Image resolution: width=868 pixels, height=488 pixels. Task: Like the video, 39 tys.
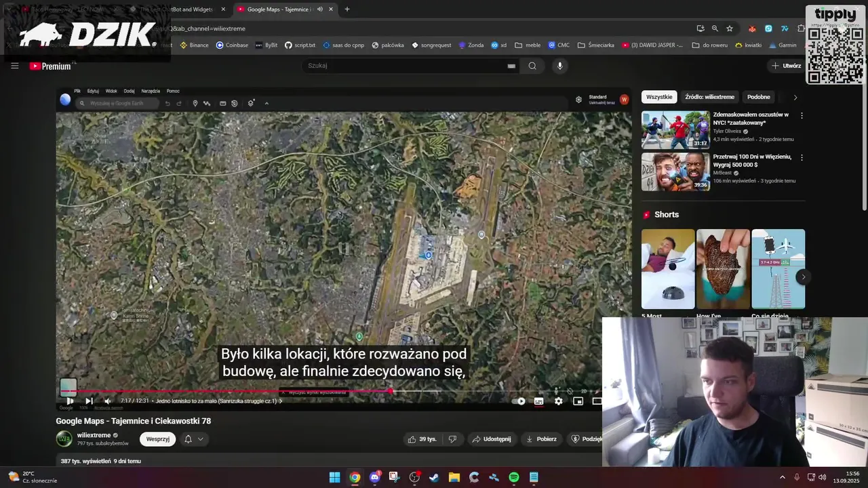pos(422,439)
